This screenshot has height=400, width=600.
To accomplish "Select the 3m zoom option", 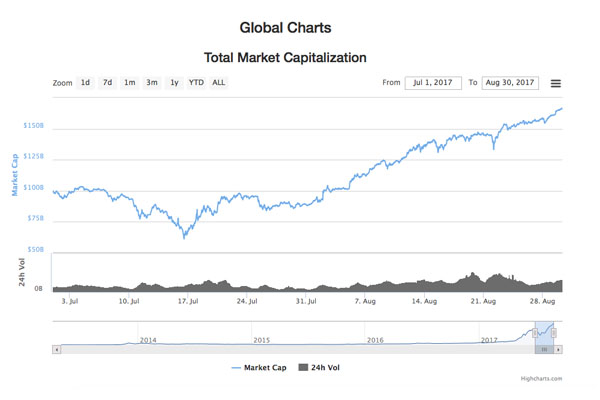I will (x=151, y=82).
